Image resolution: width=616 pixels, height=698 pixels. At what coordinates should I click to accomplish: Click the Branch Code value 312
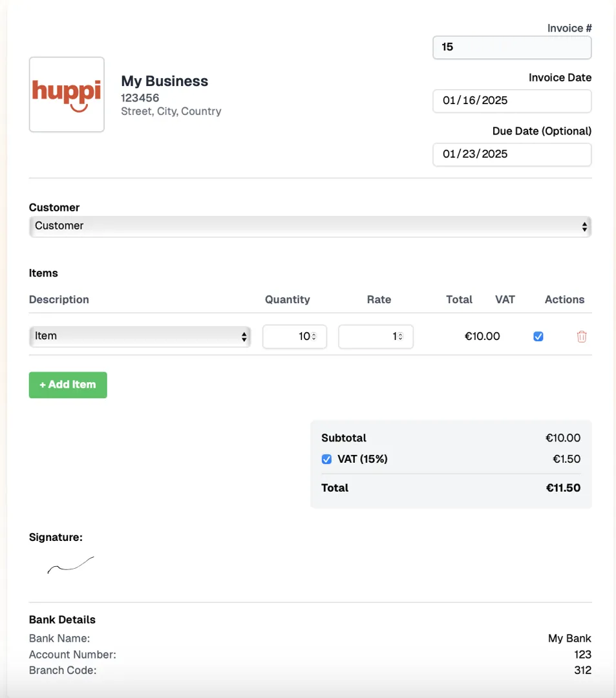pyautogui.click(x=582, y=670)
